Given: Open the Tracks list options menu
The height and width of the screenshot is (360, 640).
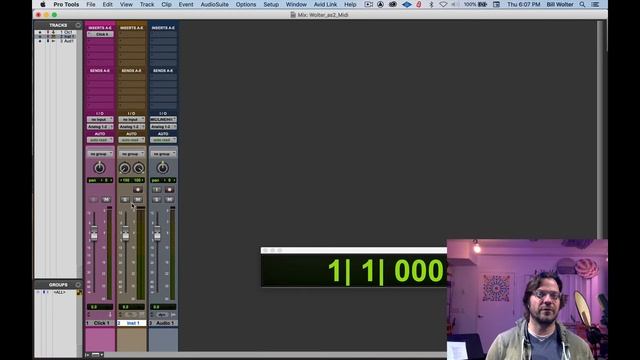Looking at the screenshot, I should click(x=78, y=25).
